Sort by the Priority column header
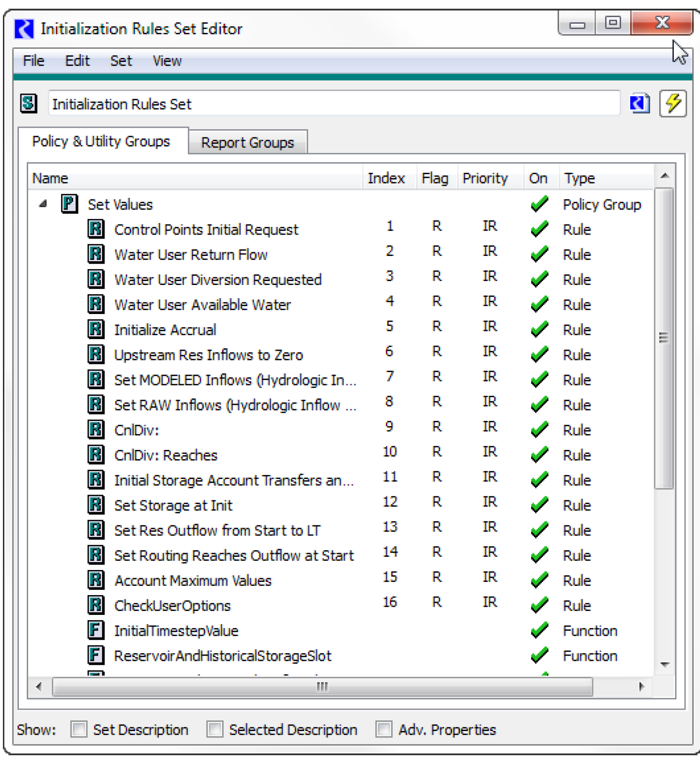Viewport: 700px width, 762px height. pyautogui.click(x=485, y=179)
